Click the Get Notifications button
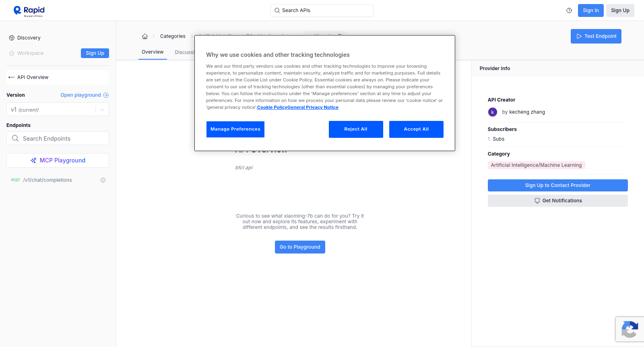644x347 pixels. (x=558, y=201)
